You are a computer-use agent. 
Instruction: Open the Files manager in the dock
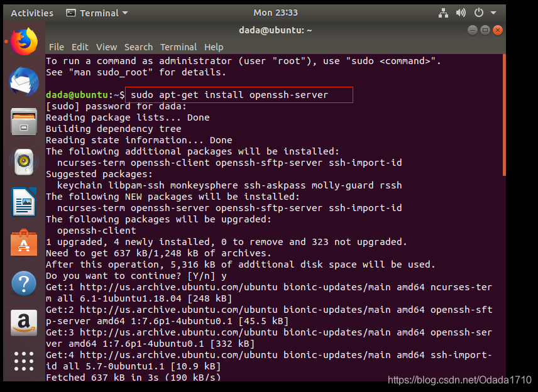click(x=24, y=122)
